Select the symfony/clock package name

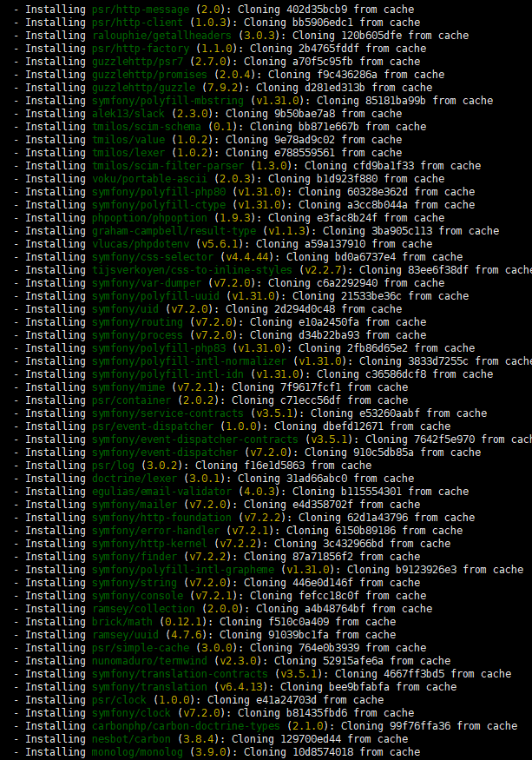point(131,715)
